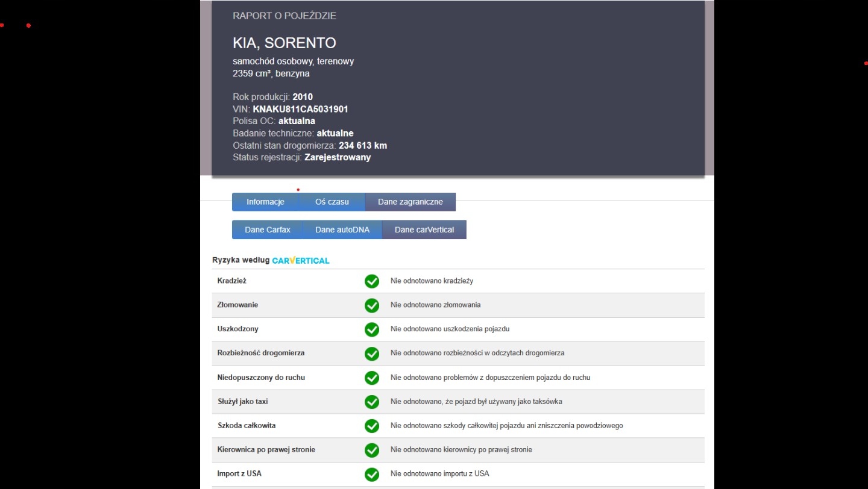This screenshot has height=489, width=868.
Task: Click the text about road approval problems
Action: click(x=491, y=378)
